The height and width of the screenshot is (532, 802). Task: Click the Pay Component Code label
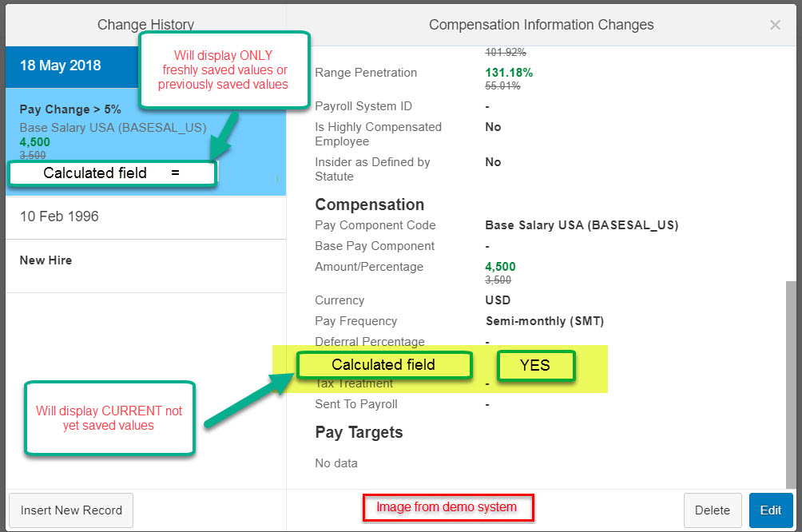pyautogui.click(x=375, y=225)
